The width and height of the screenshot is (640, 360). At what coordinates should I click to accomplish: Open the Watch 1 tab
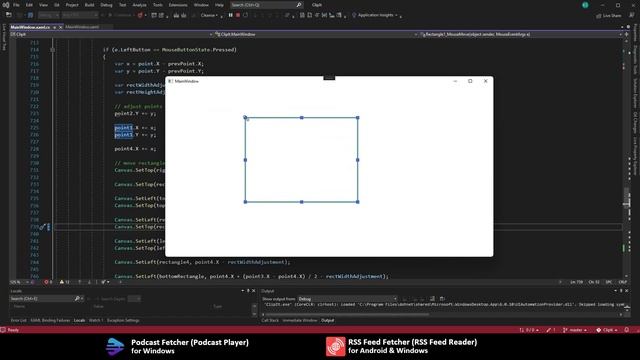coord(96,320)
